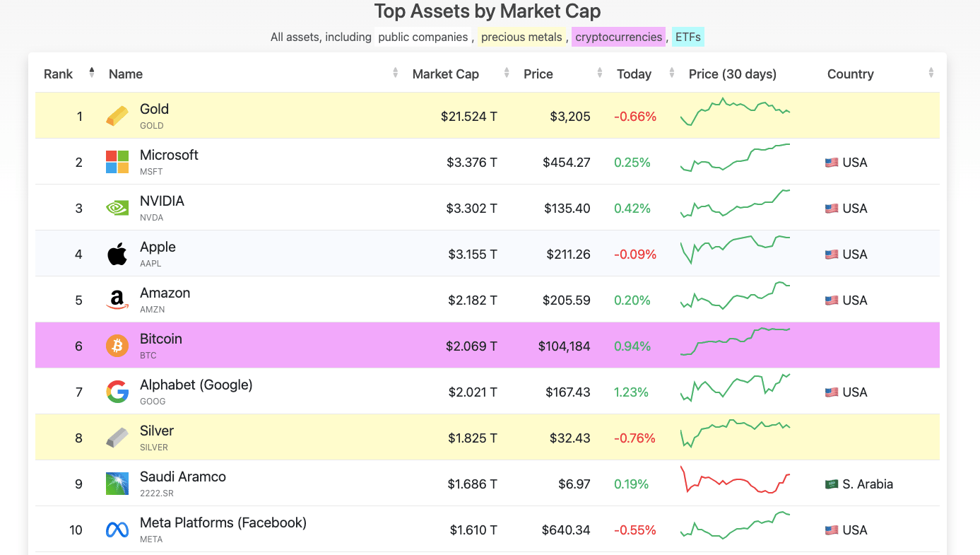Open the Silver asset link

[157, 431]
